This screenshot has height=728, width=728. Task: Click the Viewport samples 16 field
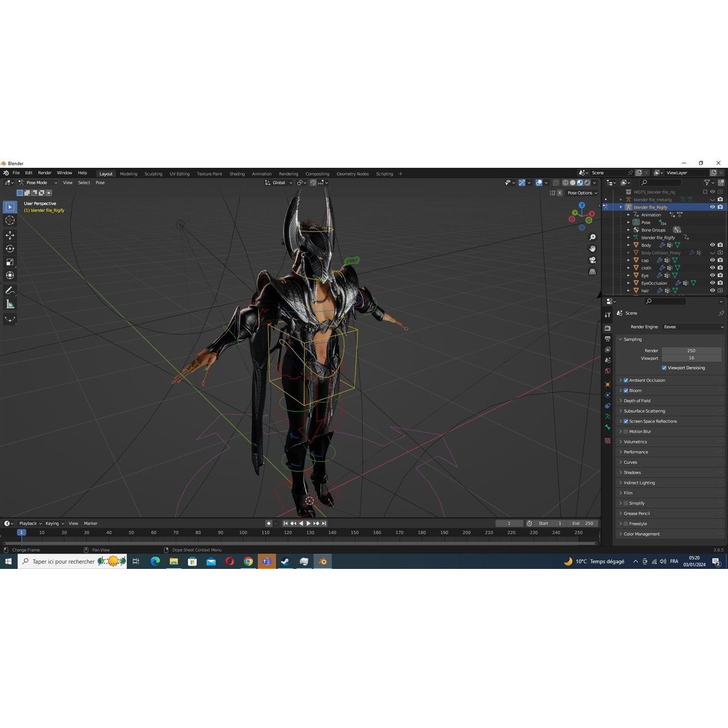[x=692, y=359]
